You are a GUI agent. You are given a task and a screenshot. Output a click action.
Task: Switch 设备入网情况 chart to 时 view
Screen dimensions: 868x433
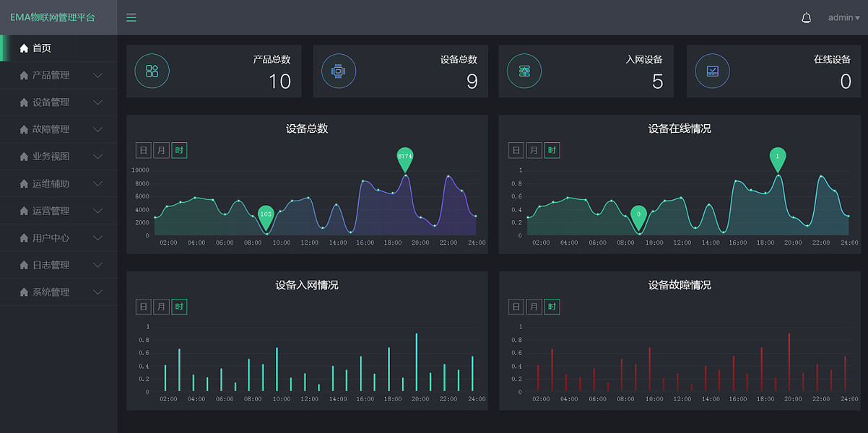pos(179,307)
